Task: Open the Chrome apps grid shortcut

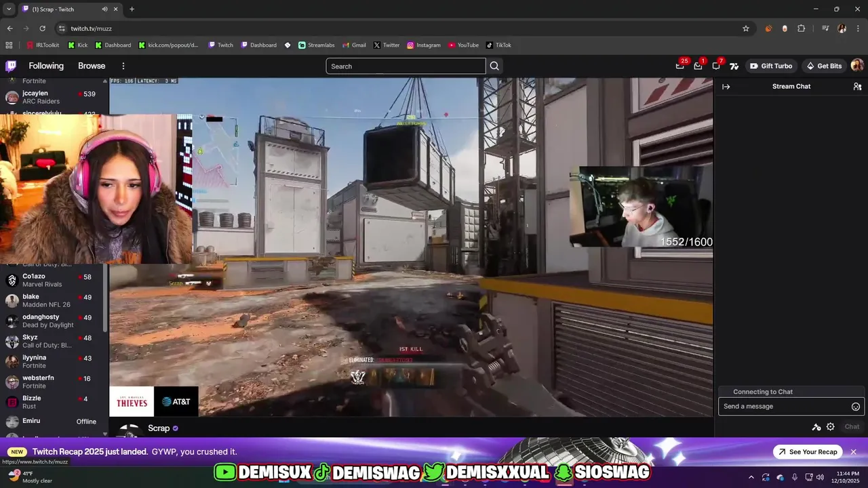Action: click(9, 45)
